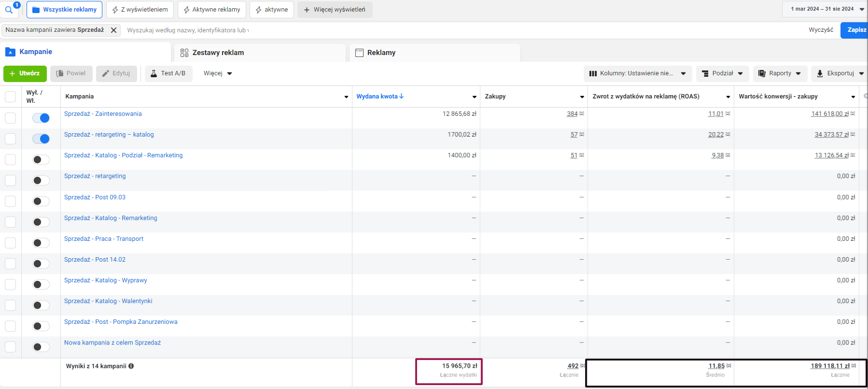The width and height of the screenshot is (868, 389).
Task: Select checkbox for Sprzedaż - Praca - Transport row
Action: click(10, 243)
